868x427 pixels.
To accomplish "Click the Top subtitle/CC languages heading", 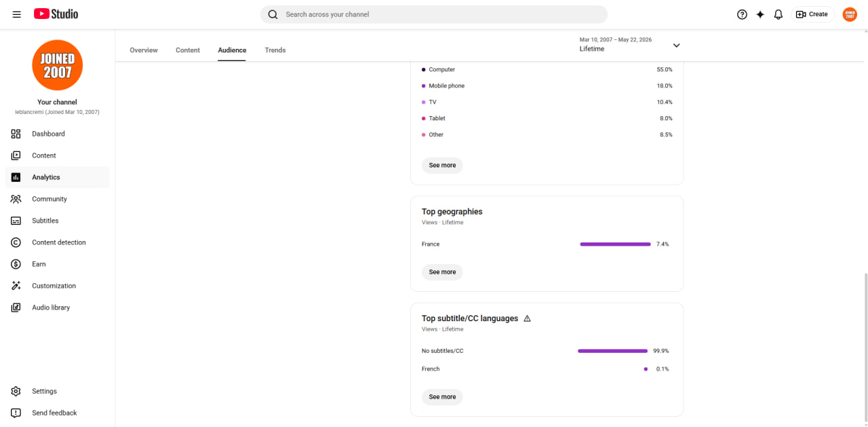I will tap(470, 318).
